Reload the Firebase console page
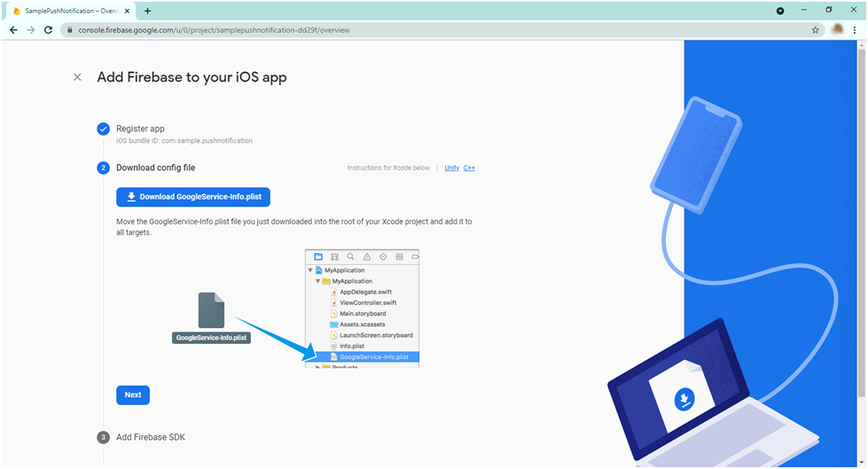The height and width of the screenshot is (469, 868). point(48,30)
